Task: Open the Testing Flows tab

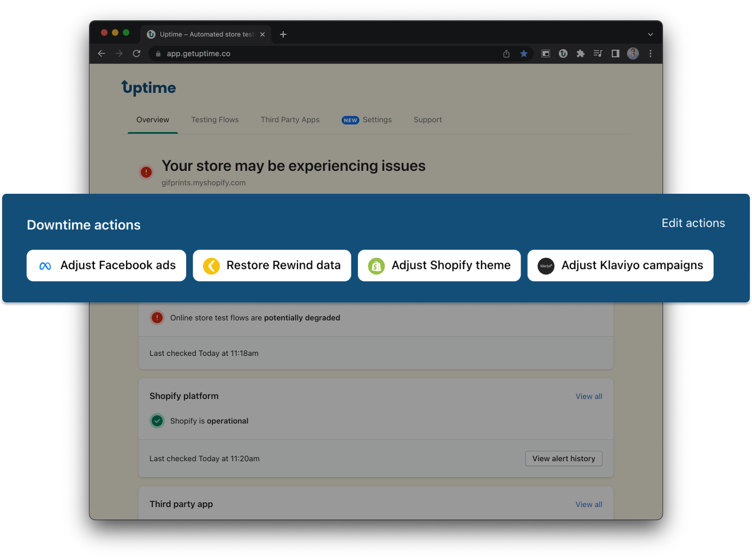Action: click(215, 120)
